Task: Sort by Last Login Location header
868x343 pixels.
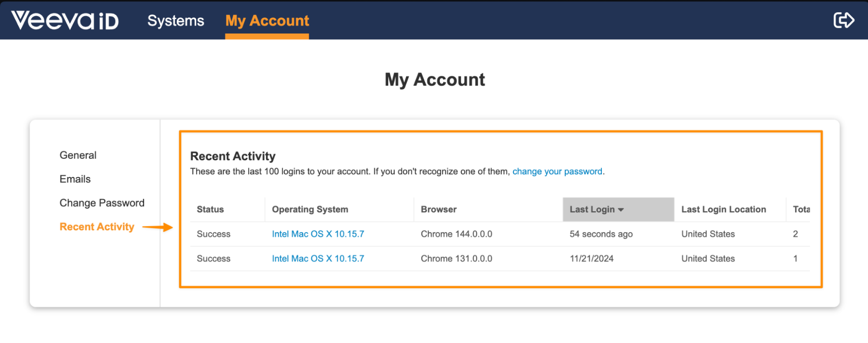Action: [723, 210]
